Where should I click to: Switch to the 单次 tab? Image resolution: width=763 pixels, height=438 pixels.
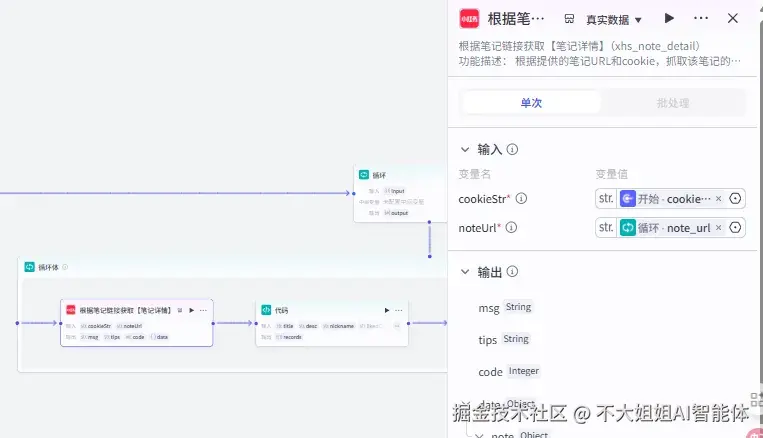[531, 103]
